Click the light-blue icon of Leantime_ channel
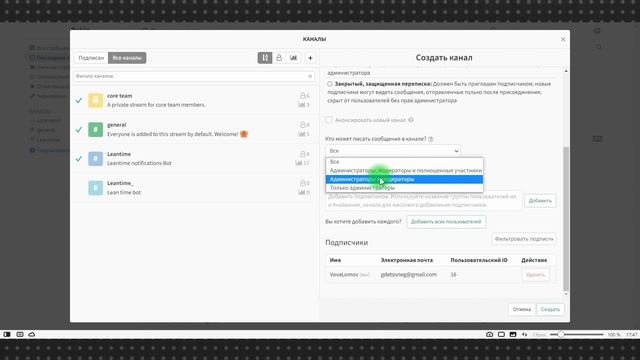 [96, 188]
